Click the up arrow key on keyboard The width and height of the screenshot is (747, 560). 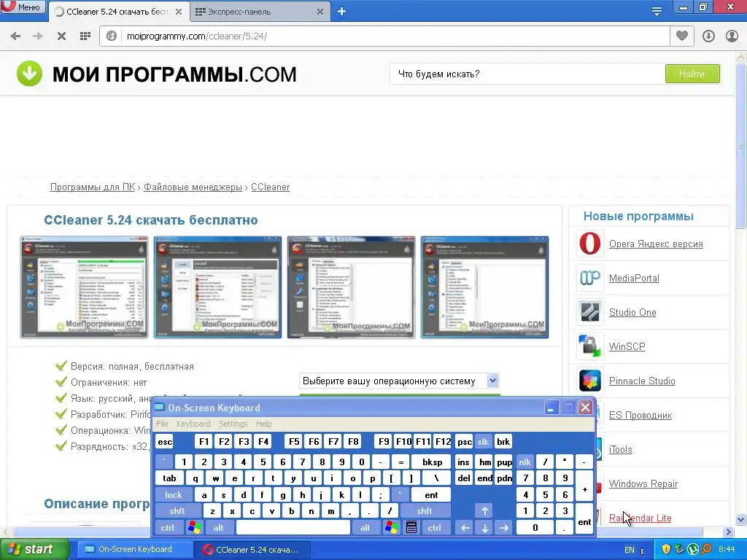point(484,511)
